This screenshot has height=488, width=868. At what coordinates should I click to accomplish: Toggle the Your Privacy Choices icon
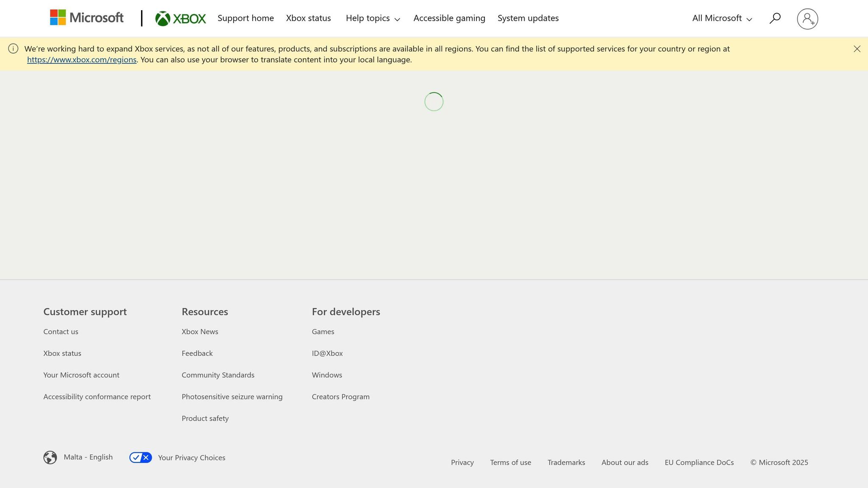tap(141, 457)
